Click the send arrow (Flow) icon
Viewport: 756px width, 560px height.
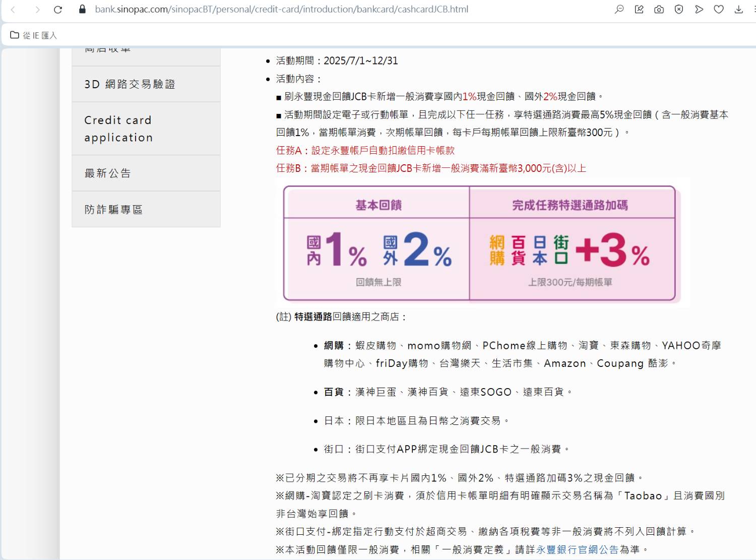coord(699,9)
